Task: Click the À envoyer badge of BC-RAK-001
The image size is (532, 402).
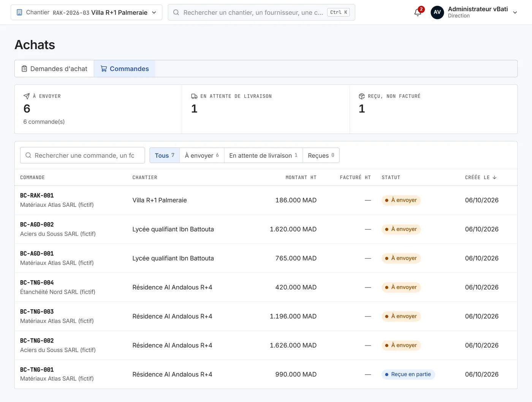Action: click(x=401, y=200)
